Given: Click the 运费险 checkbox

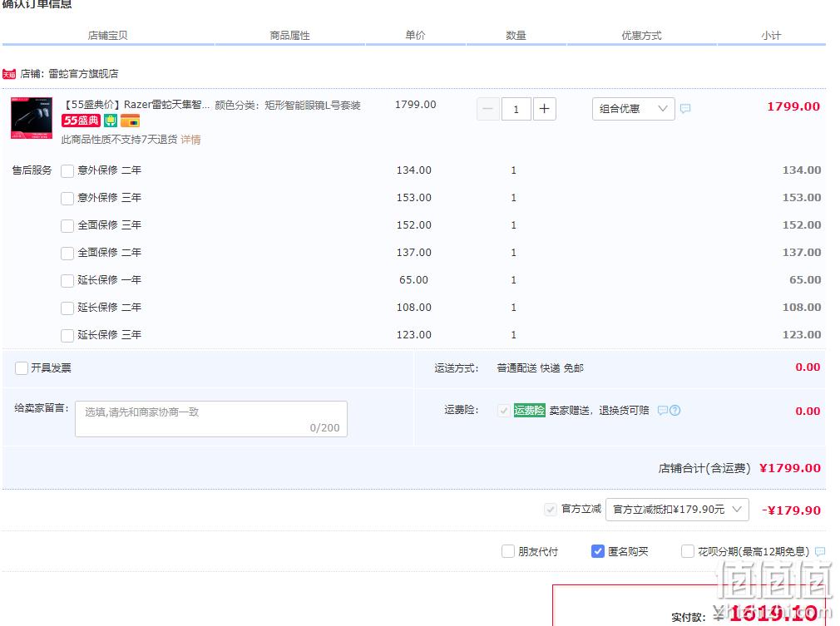Looking at the screenshot, I should (503, 411).
